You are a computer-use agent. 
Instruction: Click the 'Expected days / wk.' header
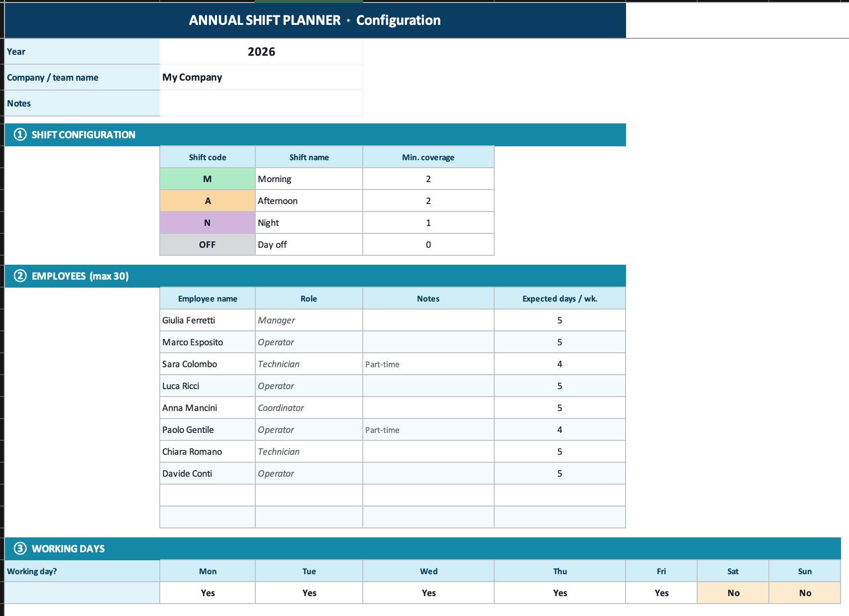(x=560, y=299)
